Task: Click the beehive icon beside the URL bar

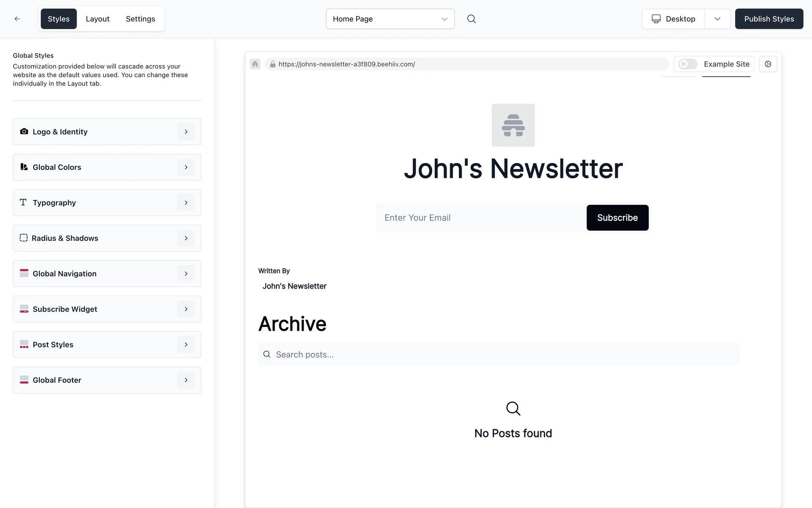Action: click(255, 64)
